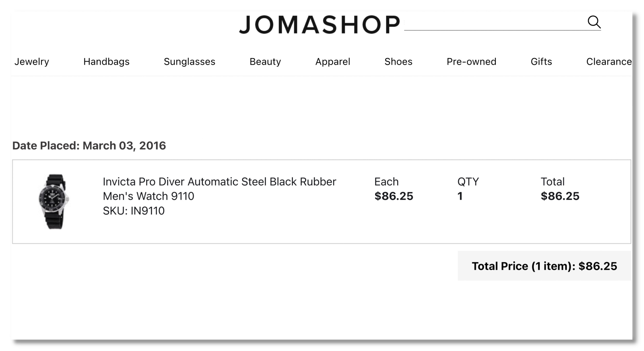Open the Invicta watch product thumbnail

[54, 202]
